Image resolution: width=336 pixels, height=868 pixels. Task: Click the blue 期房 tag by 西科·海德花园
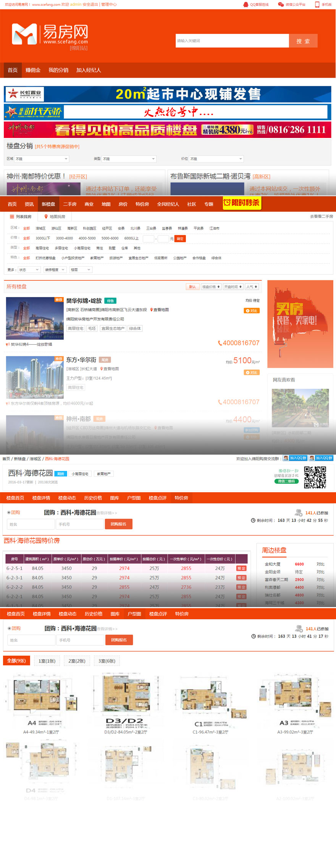point(61,474)
